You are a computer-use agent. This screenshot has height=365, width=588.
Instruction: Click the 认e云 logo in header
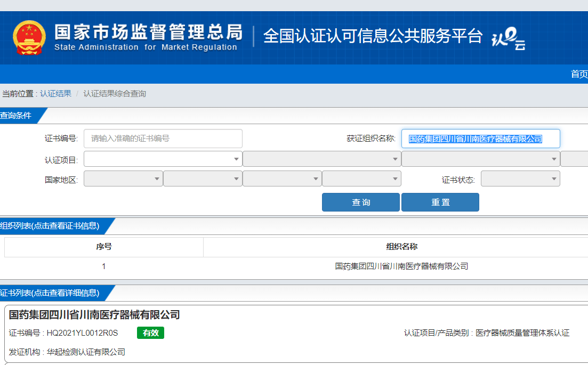coord(509,38)
